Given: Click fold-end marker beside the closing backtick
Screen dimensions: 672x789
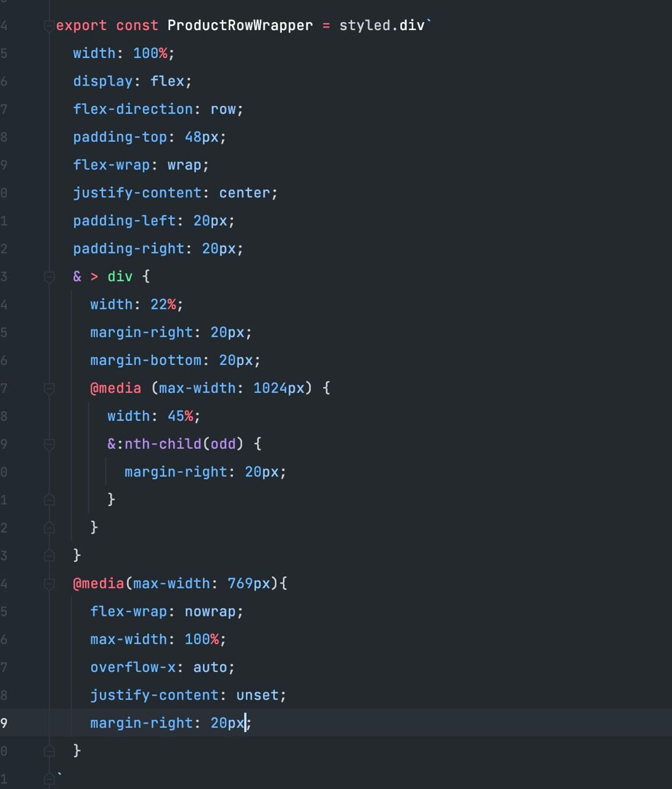Looking at the screenshot, I should point(49,779).
